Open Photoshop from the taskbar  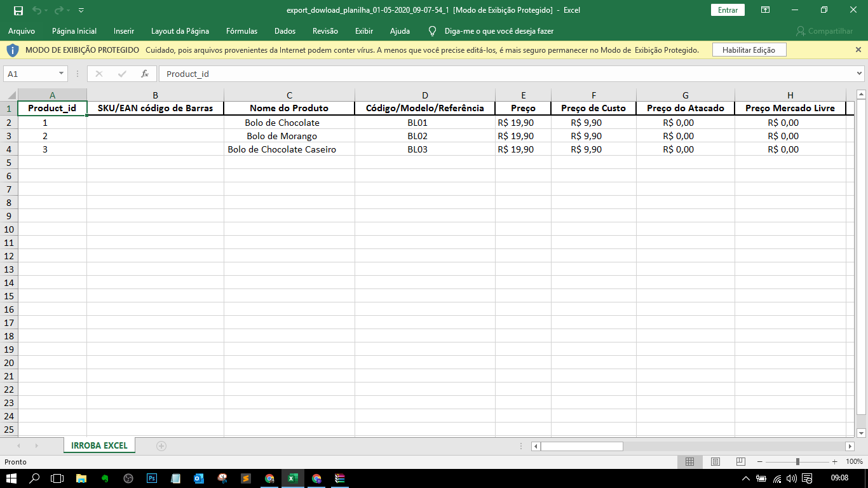click(152, 478)
